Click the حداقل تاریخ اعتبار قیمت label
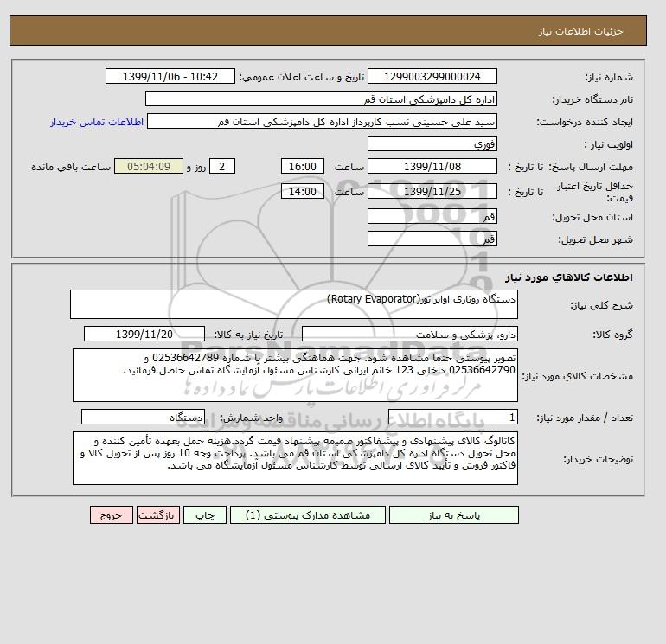This screenshot has width=666, height=644. point(595,192)
